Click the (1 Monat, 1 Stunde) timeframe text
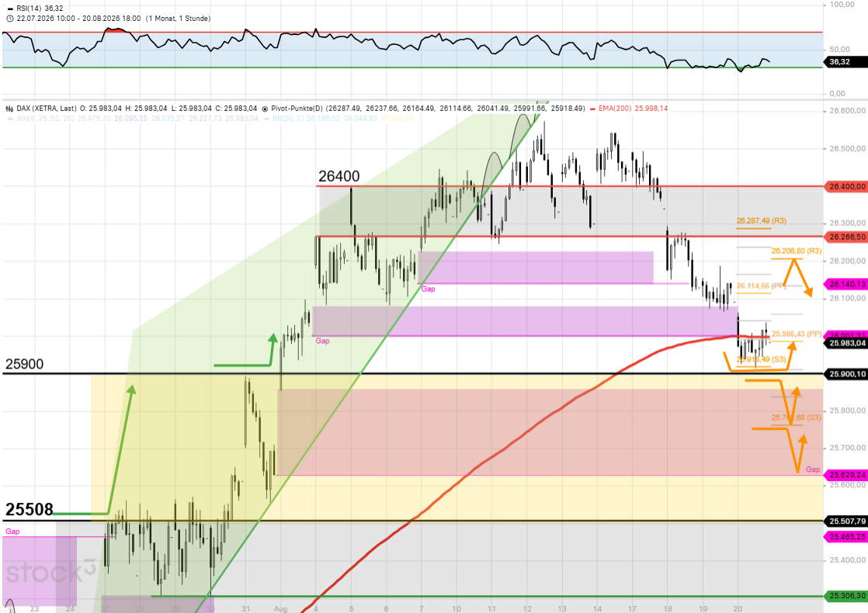 tap(179, 19)
